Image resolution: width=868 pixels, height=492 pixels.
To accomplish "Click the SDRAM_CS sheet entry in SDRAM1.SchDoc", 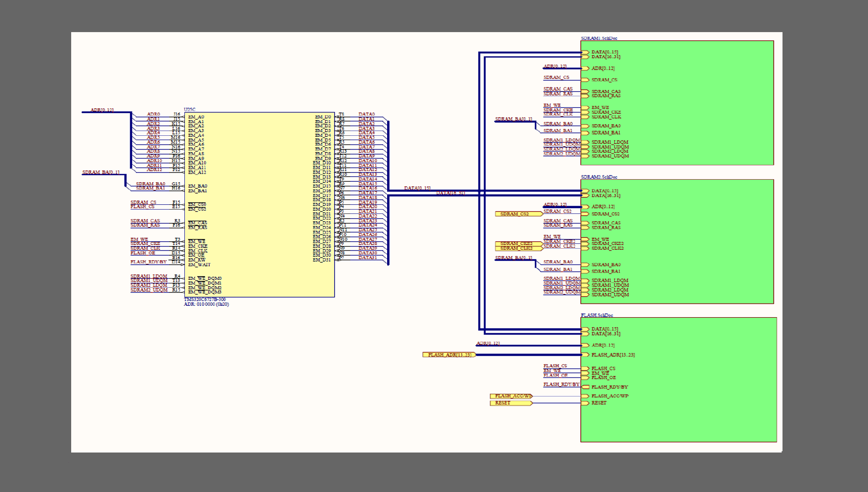I will [x=599, y=80].
